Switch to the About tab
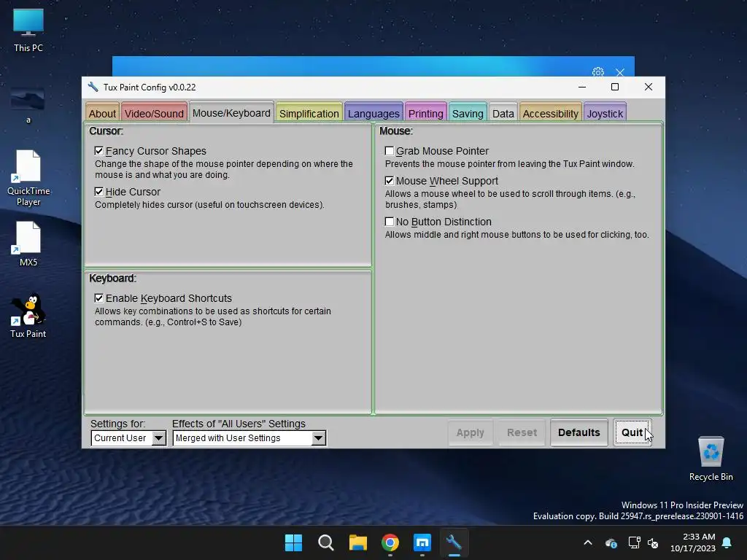747x560 pixels. [102, 113]
